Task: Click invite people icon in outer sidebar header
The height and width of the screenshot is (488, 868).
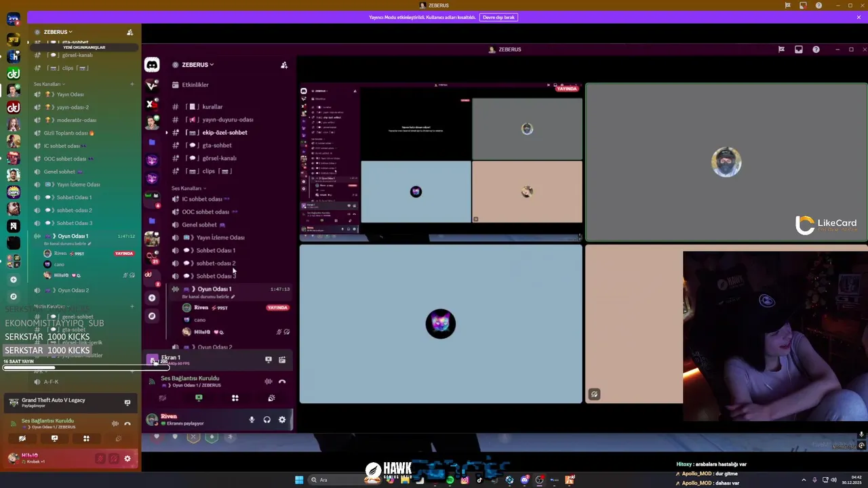Action: tap(130, 32)
